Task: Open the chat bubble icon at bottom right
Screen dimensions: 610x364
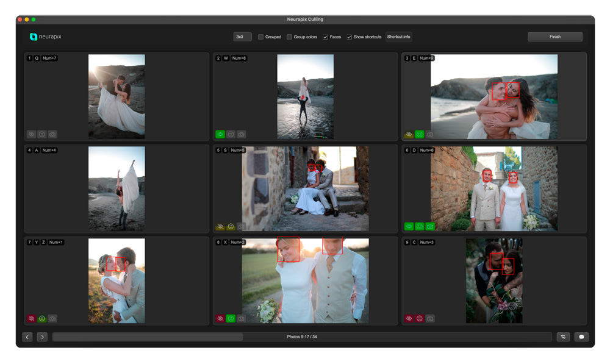Action: pyautogui.click(x=581, y=337)
